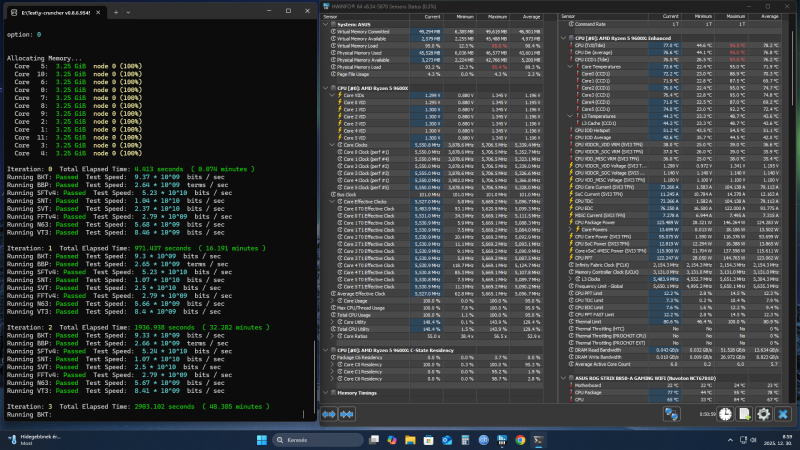Collapse Core Clocks subtree

[332, 145]
